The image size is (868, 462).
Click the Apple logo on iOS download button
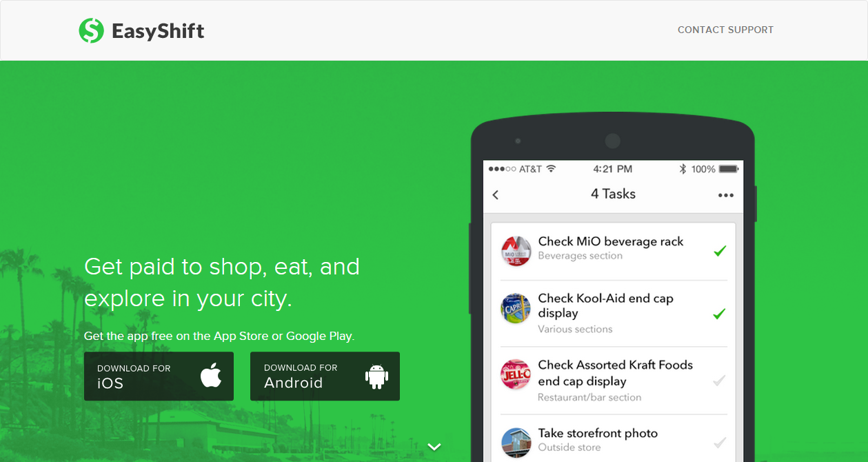click(211, 376)
